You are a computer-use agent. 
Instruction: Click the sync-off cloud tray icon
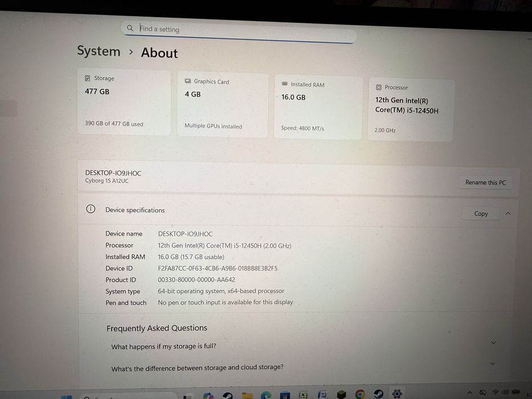pyautogui.click(x=483, y=392)
